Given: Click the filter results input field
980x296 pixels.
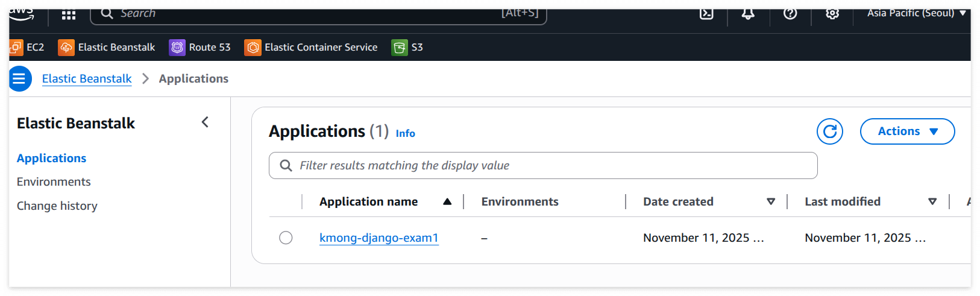Looking at the screenshot, I should pyautogui.click(x=543, y=165).
